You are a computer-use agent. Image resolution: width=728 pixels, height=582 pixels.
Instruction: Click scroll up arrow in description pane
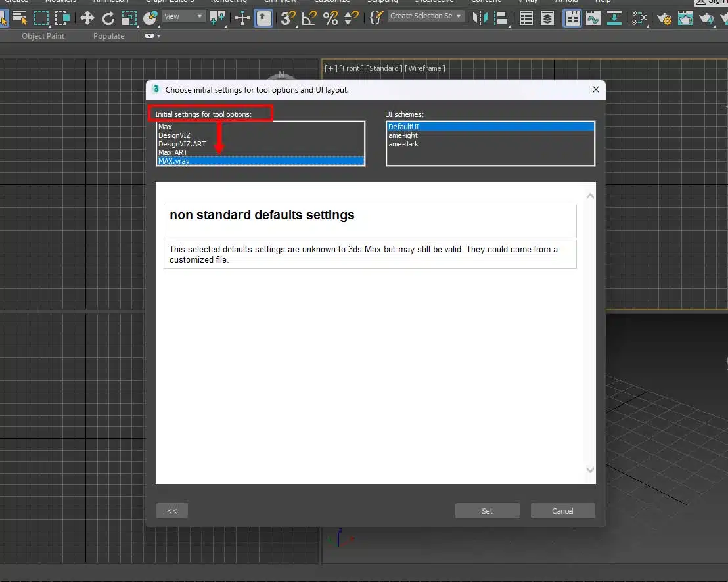(x=590, y=196)
